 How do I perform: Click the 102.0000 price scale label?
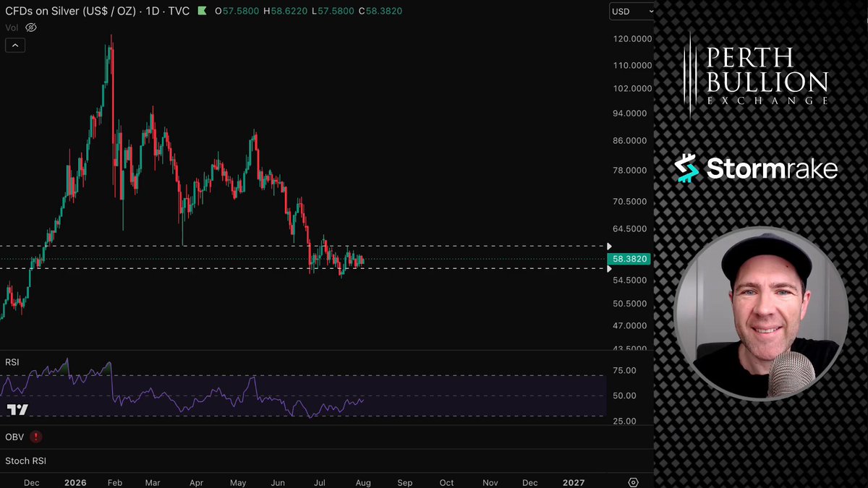[x=632, y=88]
